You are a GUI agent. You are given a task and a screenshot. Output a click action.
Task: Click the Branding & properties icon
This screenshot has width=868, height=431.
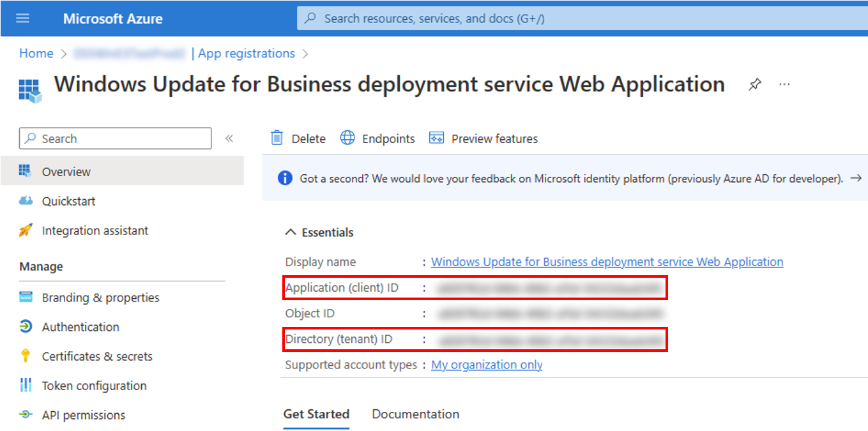pos(26,297)
